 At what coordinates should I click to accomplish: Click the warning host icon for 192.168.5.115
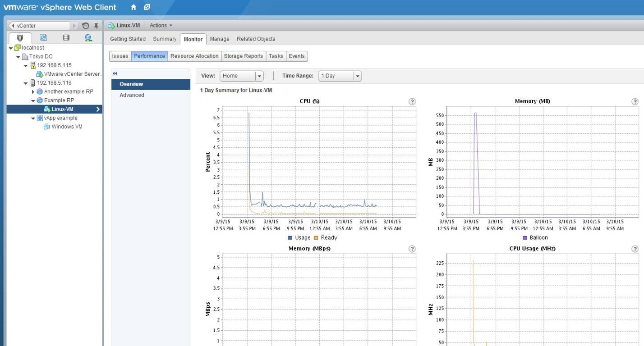click(x=32, y=65)
